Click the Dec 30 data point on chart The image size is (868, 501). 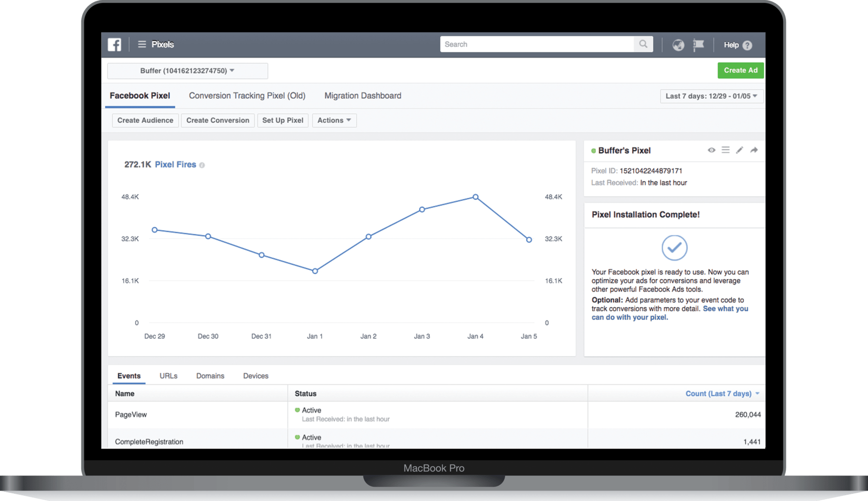[208, 236]
